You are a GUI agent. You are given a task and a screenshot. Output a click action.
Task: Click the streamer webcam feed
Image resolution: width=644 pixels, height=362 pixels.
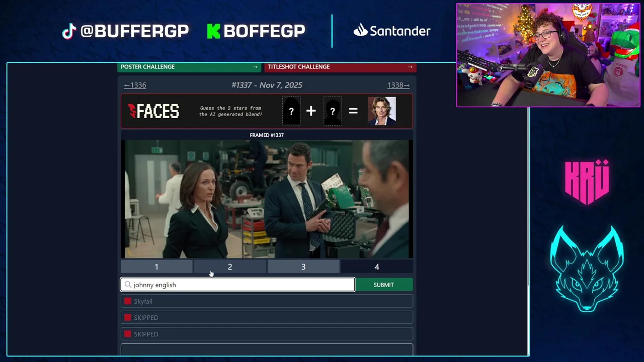pos(548,55)
